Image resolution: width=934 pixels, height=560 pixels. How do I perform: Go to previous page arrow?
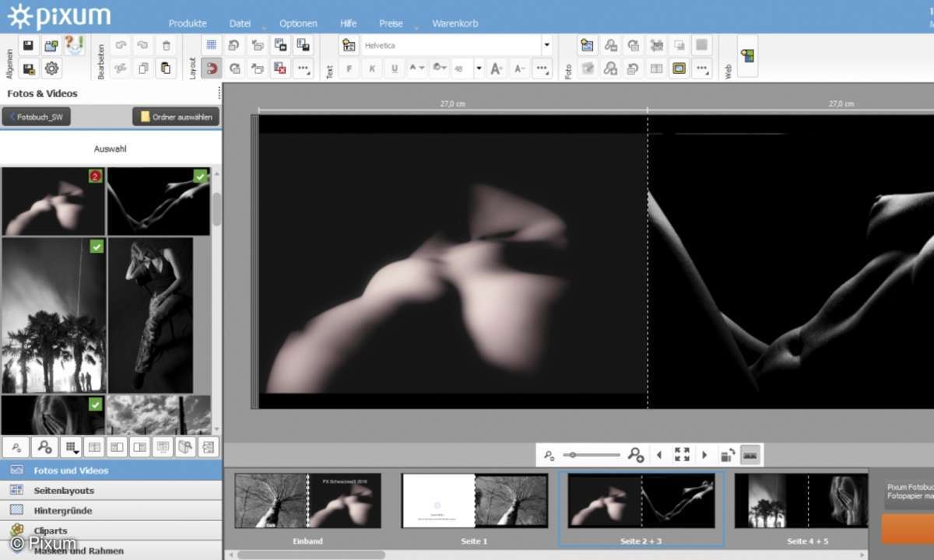[x=659, y=454]
